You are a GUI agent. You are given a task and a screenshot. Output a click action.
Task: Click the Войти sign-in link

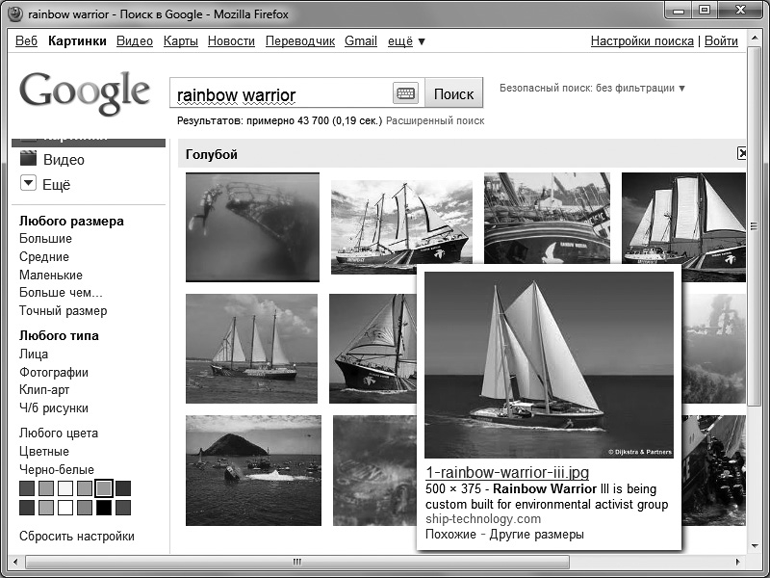point(721,41)
